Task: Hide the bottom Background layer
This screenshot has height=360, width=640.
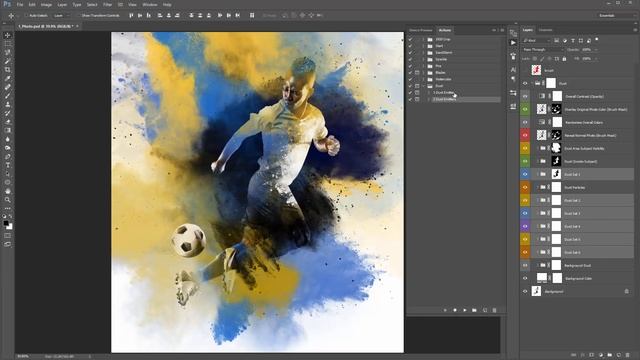Action: click(x=525, y=291)
